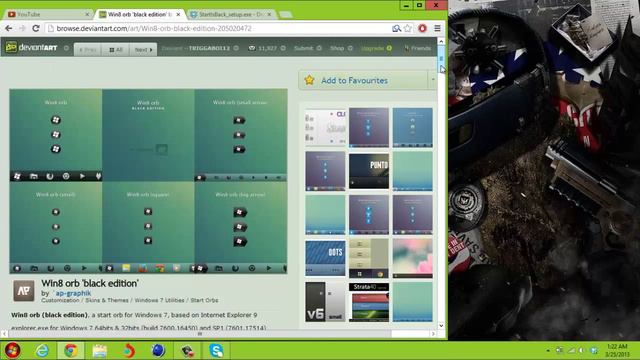Switch to the StartIsBack_setup.exe tab
Screen dimensions: 640x360
(231, 14)
